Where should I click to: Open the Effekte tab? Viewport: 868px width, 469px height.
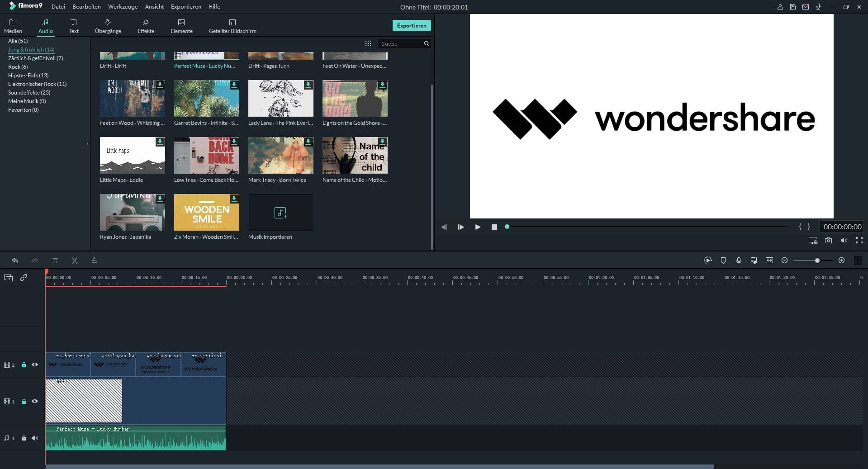point(146,26)
